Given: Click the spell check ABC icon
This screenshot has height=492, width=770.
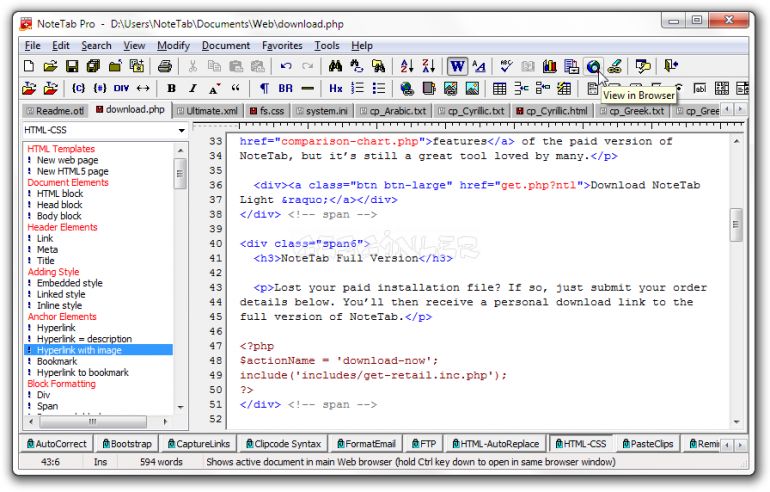Looking at the screenshot, I should [506, 67].
